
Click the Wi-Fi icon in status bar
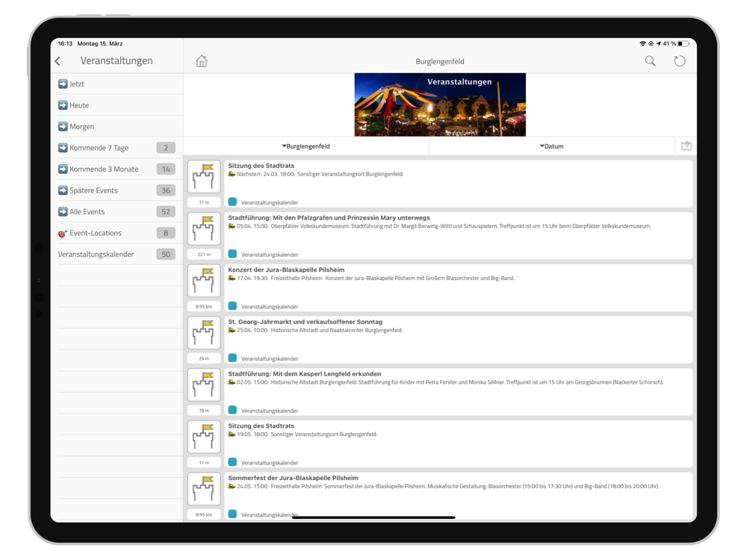642,43
